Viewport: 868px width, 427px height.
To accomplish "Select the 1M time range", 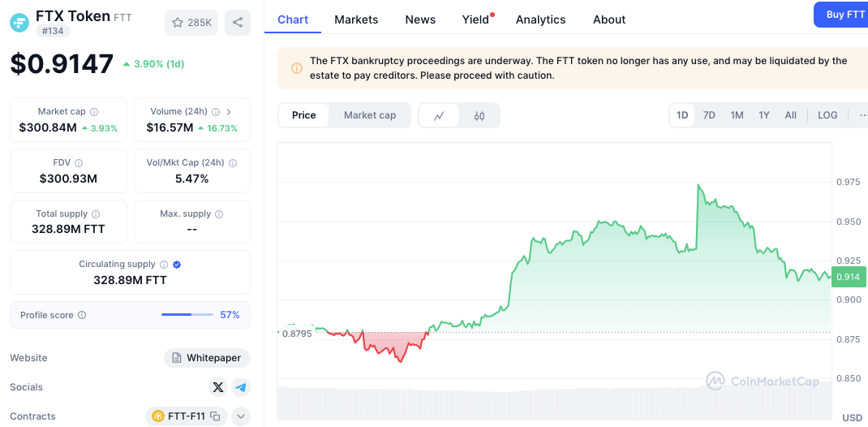I will coord(737,115).
